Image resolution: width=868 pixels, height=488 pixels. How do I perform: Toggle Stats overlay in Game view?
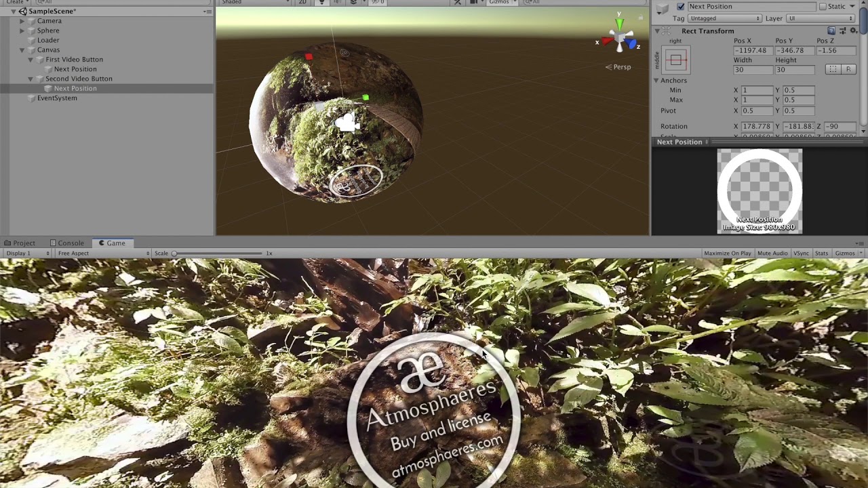click(821, 253)
